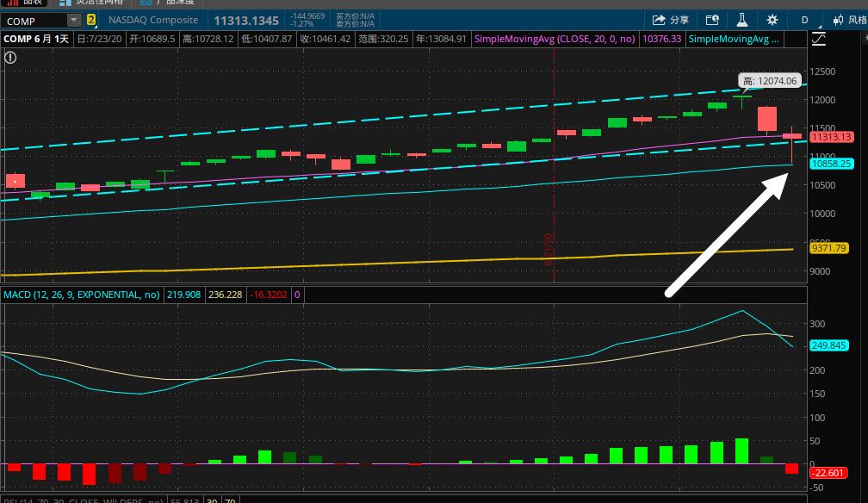Image resolution: width=868 pixels, height=503 pixels.
Task: Click the 年:13084.91 value
Action: pyautogui.click(x=441, y=39)
